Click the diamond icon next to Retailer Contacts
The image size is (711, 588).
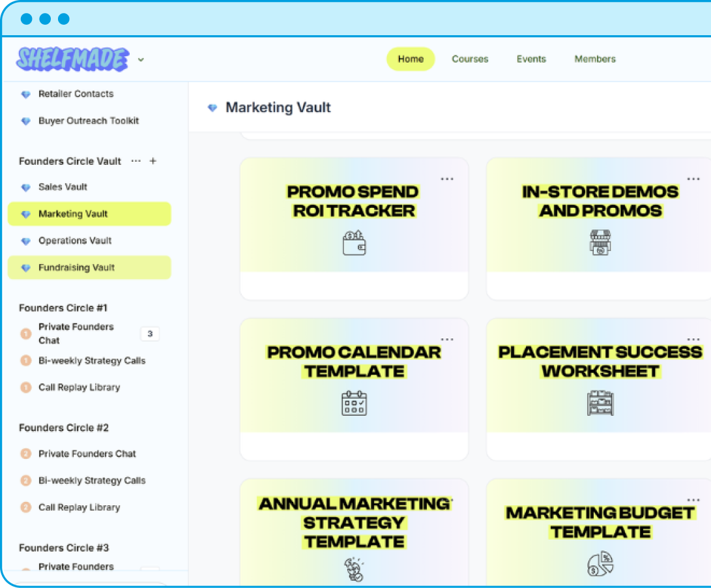click(x=26, y=95)
